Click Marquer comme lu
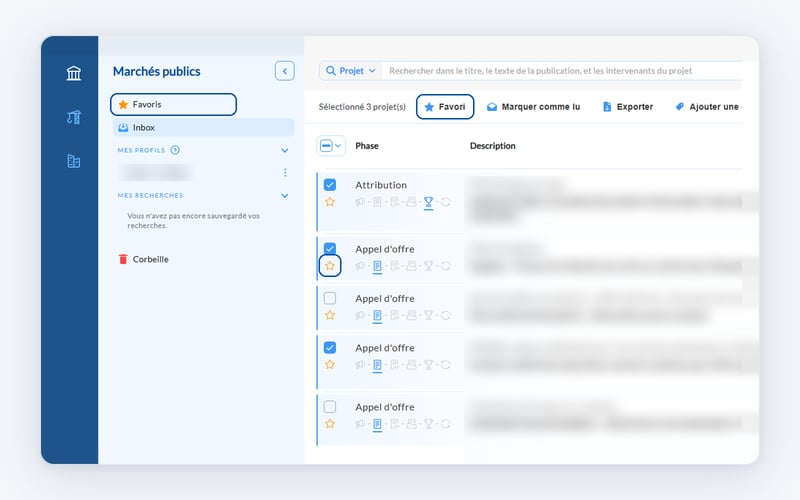 point(534,107)
